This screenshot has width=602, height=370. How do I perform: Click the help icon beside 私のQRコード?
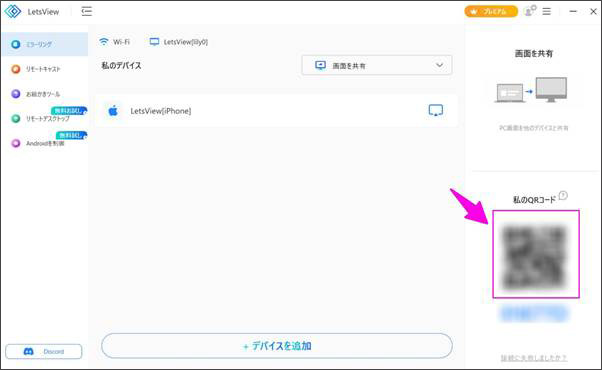[563, 195]
